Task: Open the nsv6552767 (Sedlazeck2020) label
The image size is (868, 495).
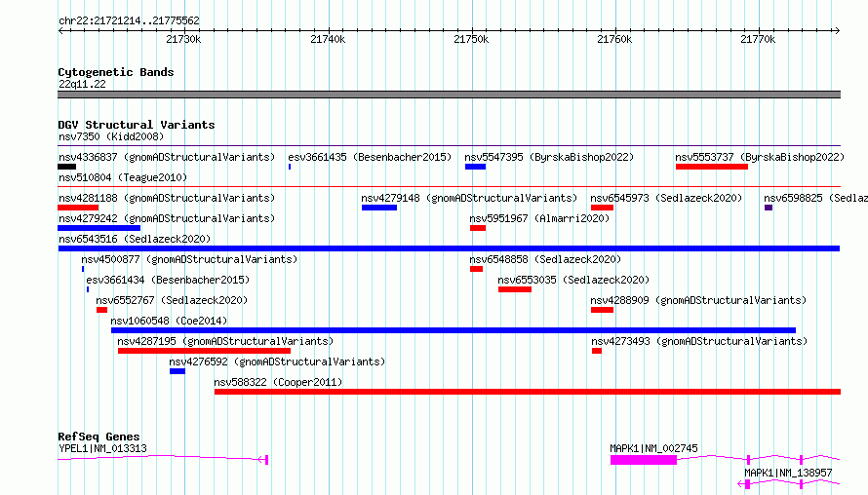Action: pyautogui.click(x=173, y=300)
